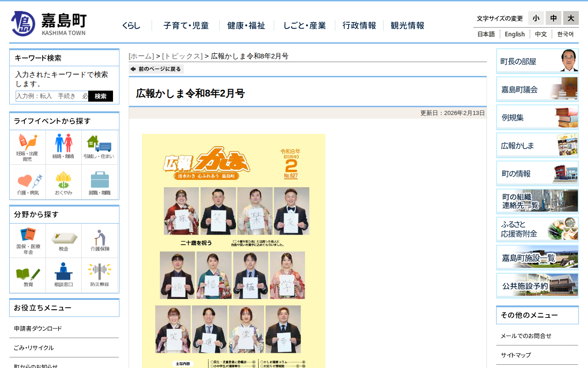
Task: Go back using 前のページに戻る arrow button
Action: pyautogui.click(x=156, y=69)
